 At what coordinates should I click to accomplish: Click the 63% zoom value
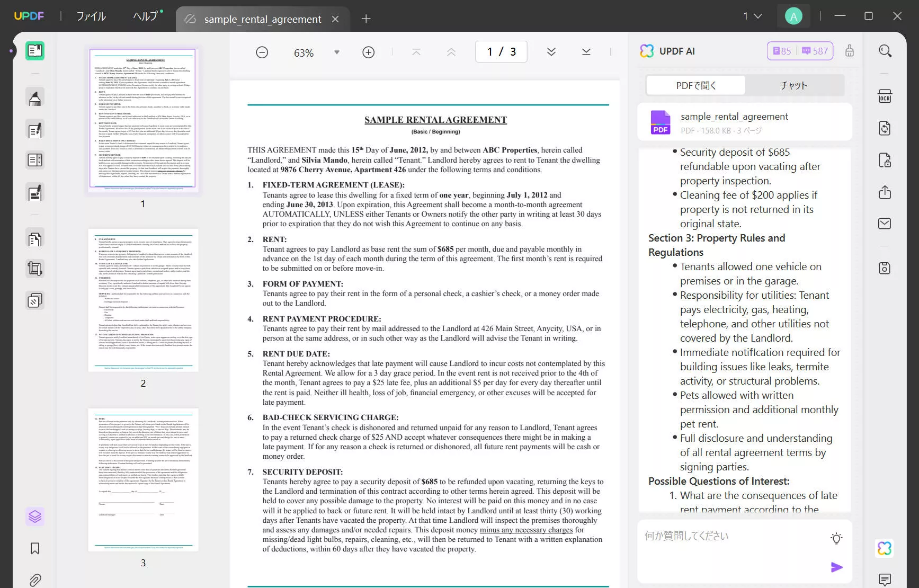pos(304,53)
